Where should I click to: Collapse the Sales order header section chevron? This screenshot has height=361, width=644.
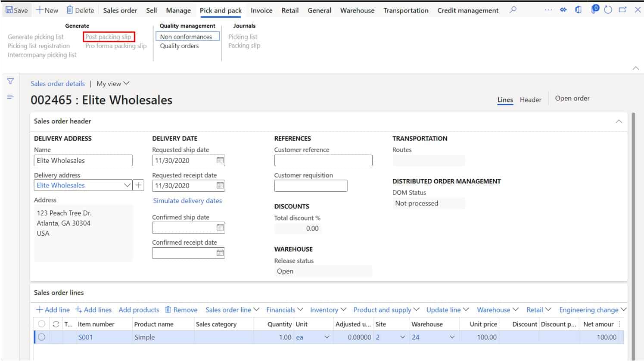619,121
